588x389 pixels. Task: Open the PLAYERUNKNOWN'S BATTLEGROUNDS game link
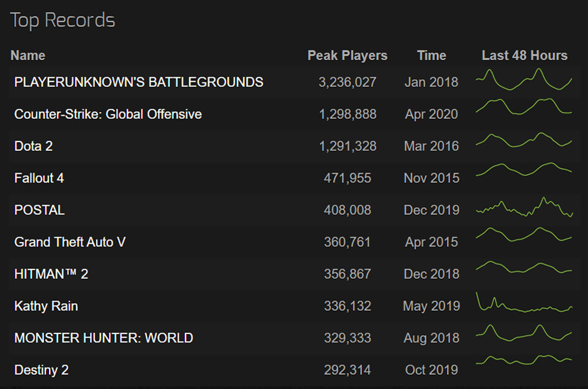coord(138,82)
